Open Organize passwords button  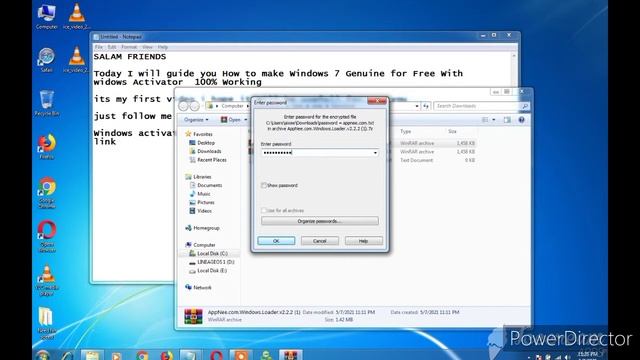(x=320, y=221)
